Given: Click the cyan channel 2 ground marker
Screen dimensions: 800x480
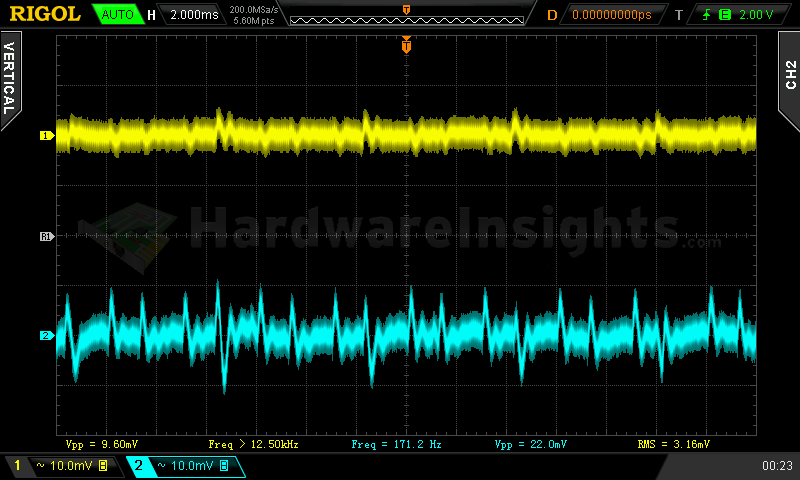Looking at the screenshot, I should pos(45,336).
